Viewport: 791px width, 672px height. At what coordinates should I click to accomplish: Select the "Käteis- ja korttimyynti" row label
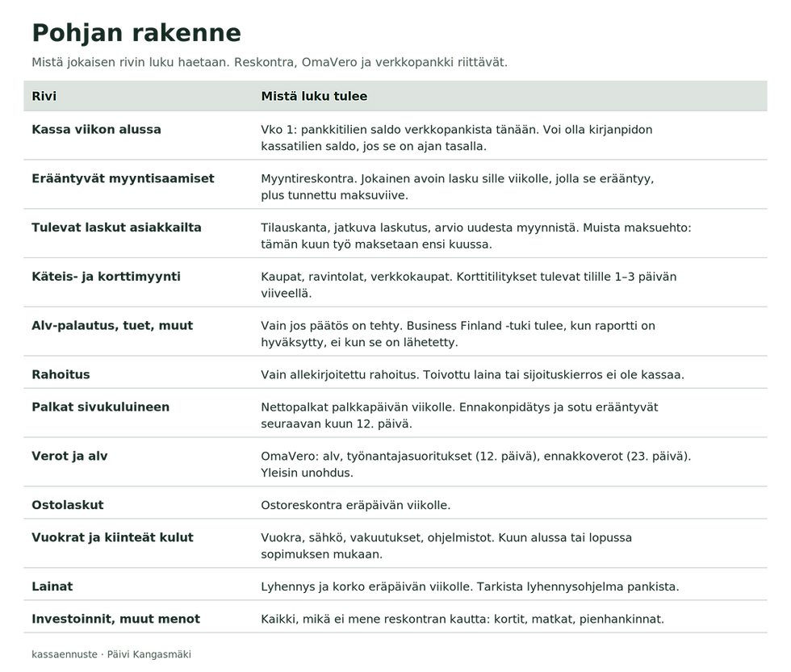(106, 276)
